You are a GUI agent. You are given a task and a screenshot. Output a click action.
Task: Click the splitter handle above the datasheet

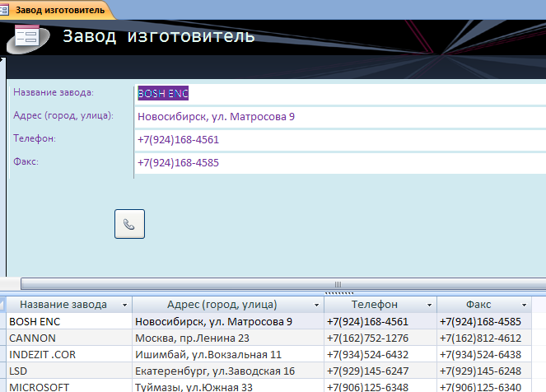tap(339, 293)
